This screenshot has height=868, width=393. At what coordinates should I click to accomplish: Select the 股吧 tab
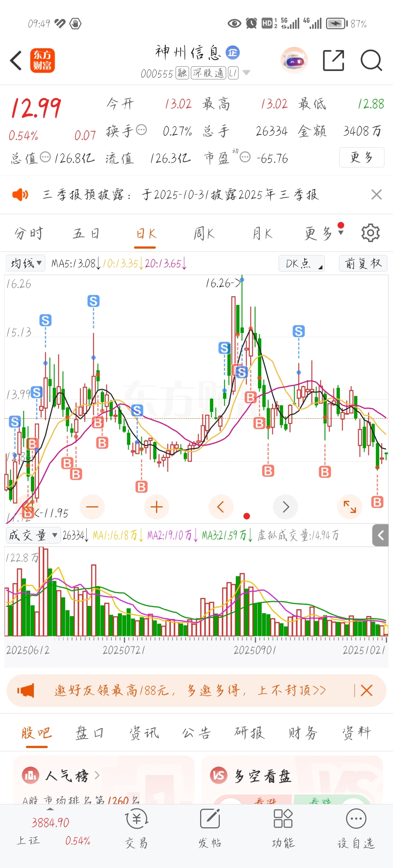(36, 732)
